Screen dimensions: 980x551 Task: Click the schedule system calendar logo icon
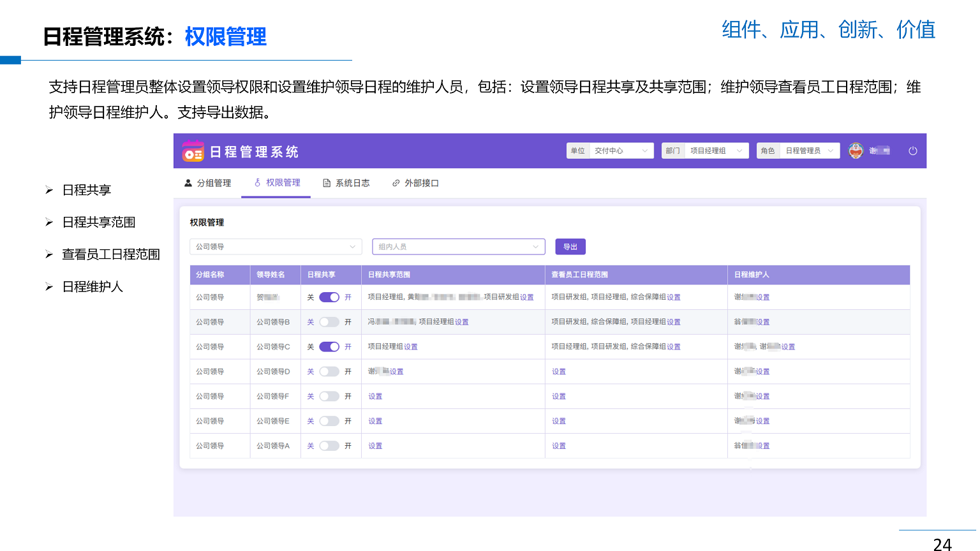coord(193,152)
